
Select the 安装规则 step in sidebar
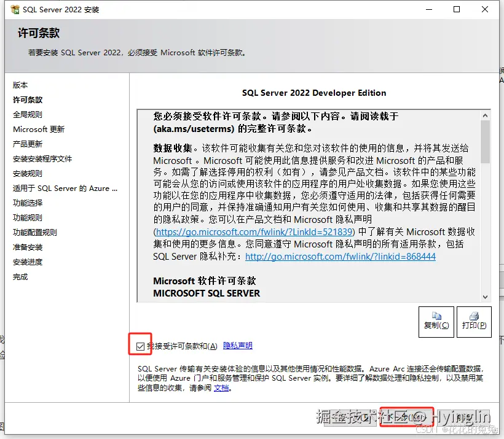27,174
